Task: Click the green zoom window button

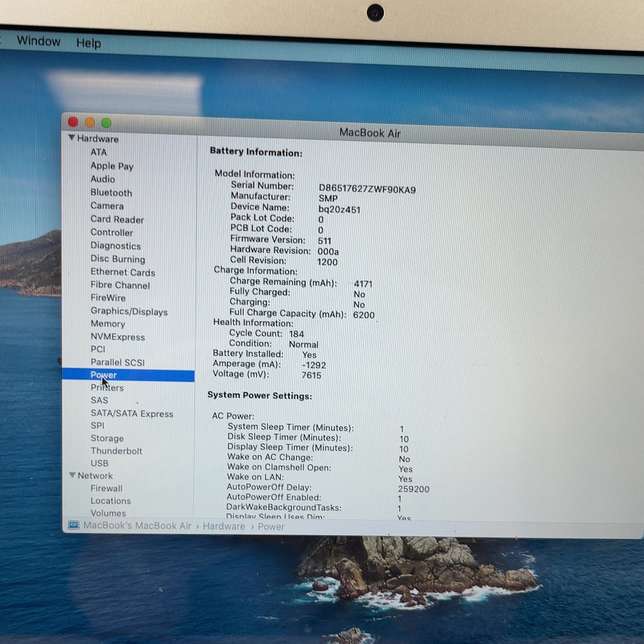Action: (x=106, y=123)
